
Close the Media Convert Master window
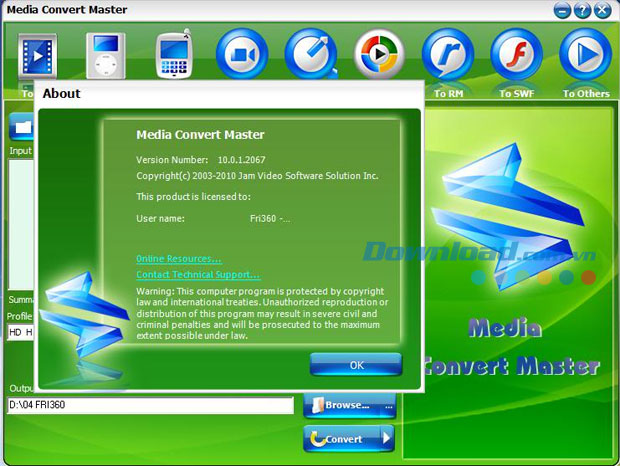(x=602, y=10)
